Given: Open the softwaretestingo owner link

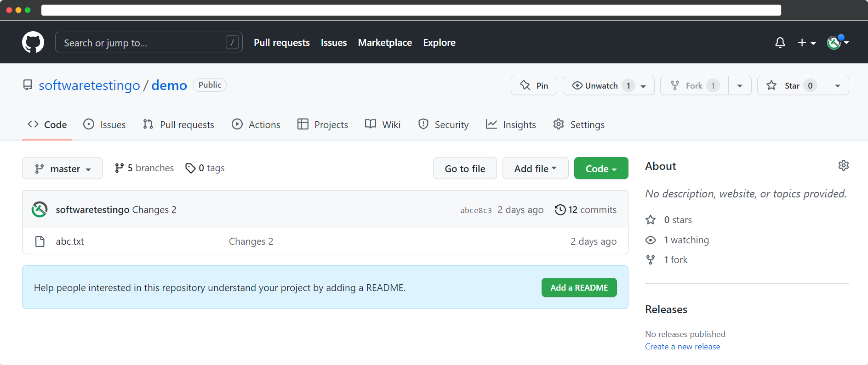Looking at the screenshot, I should pyautogui.click(x=89, y=85).
